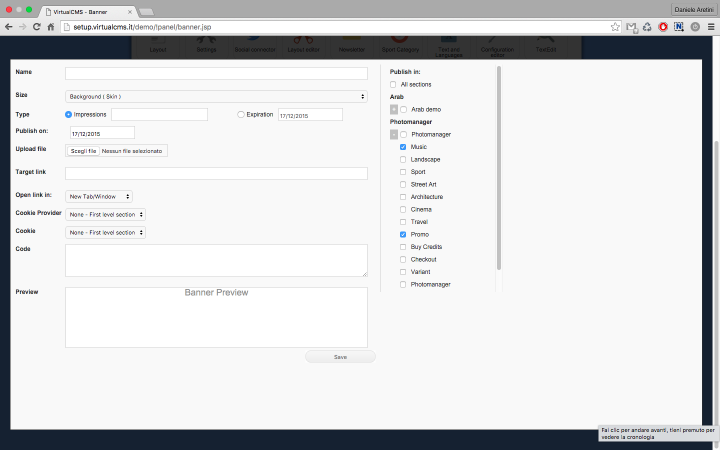Viewport: 720px width, 450px height.
Task: Check the Architecture checkbox
Action: point(403,197)
